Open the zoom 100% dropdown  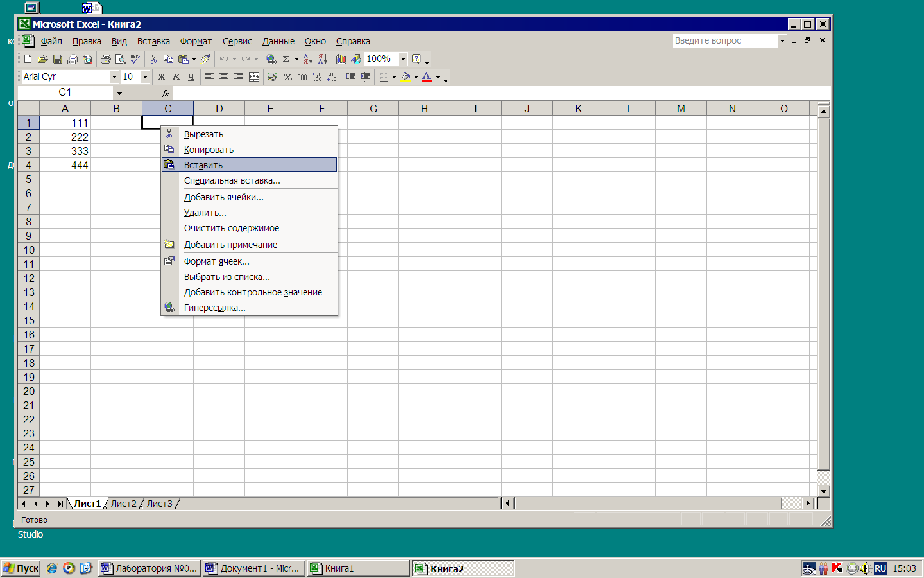click(403, 59)
